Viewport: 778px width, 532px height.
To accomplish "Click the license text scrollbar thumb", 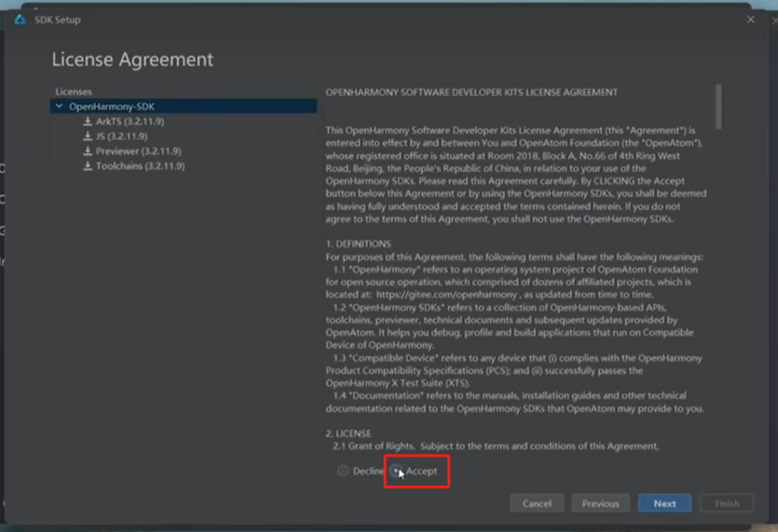I will point(719,107).
